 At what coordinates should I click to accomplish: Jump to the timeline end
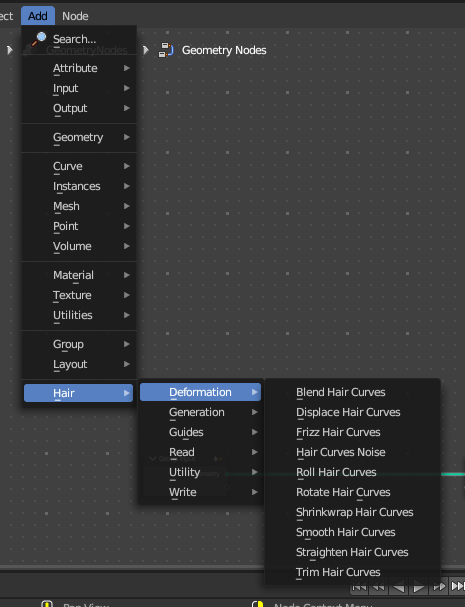[457, 587]
